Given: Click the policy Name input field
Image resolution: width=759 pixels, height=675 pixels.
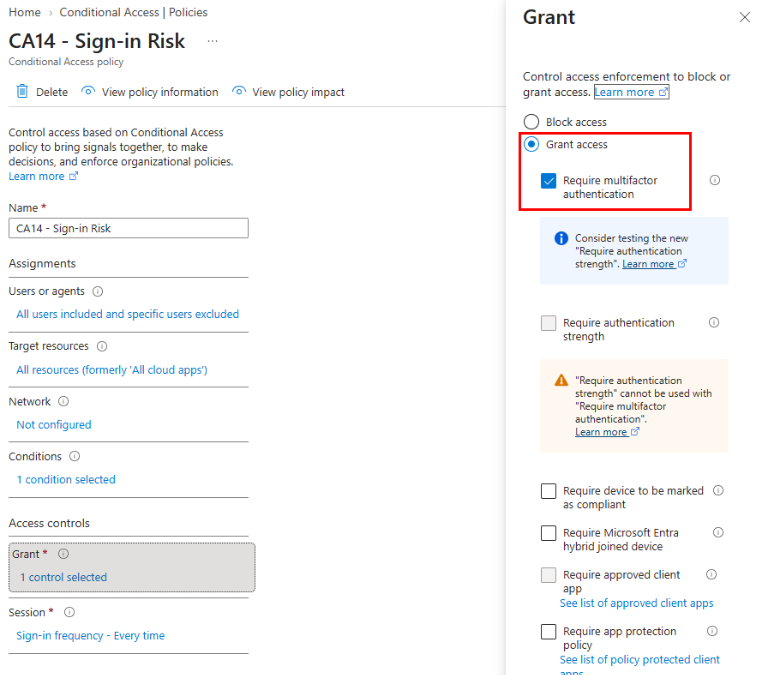Looking at the screenshot, I should coord(128,228).
